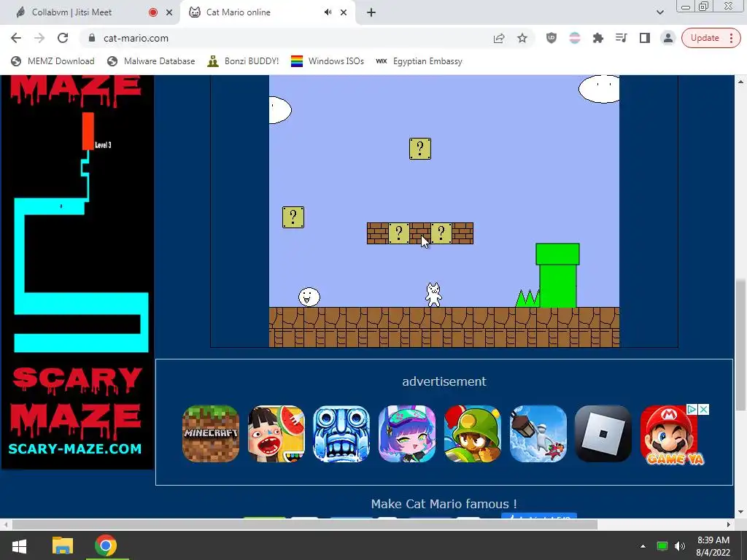Expand the tab search chevron
Image resolution: width=747 pixels, height=560 pixels.
point(659,12)
